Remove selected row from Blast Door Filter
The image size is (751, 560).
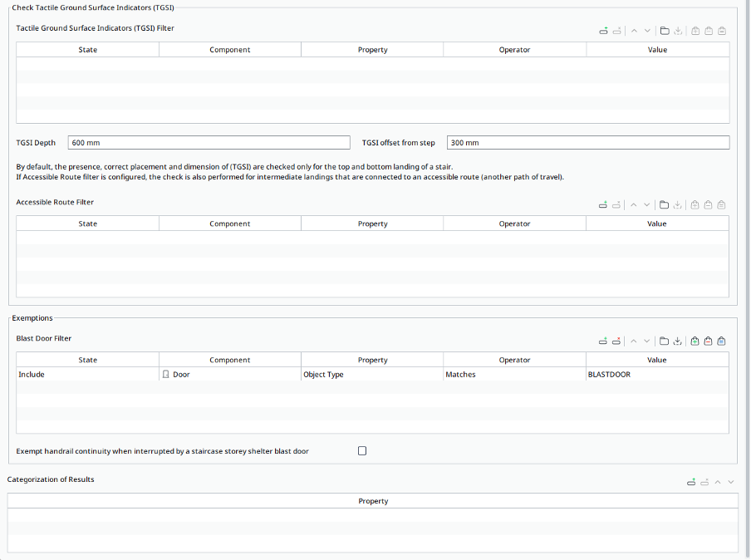(x=616, y=341)
